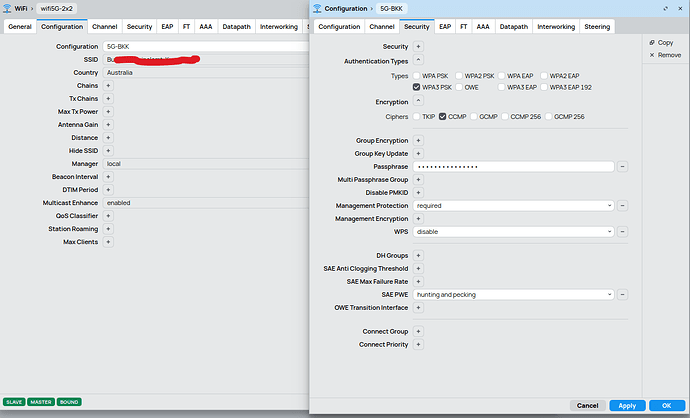
Task: Add SAE Anti Clogging Threshold value
Action: 418,268
